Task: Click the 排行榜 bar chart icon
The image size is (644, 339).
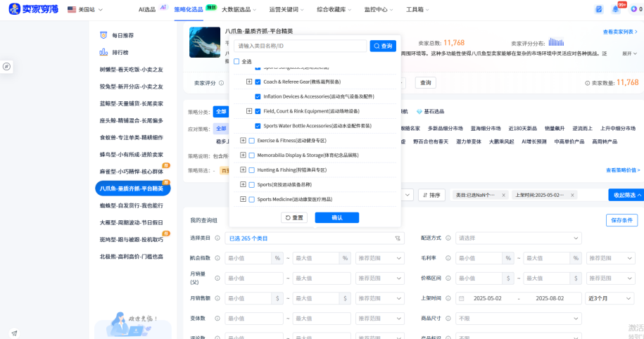Action: [103, 52]
